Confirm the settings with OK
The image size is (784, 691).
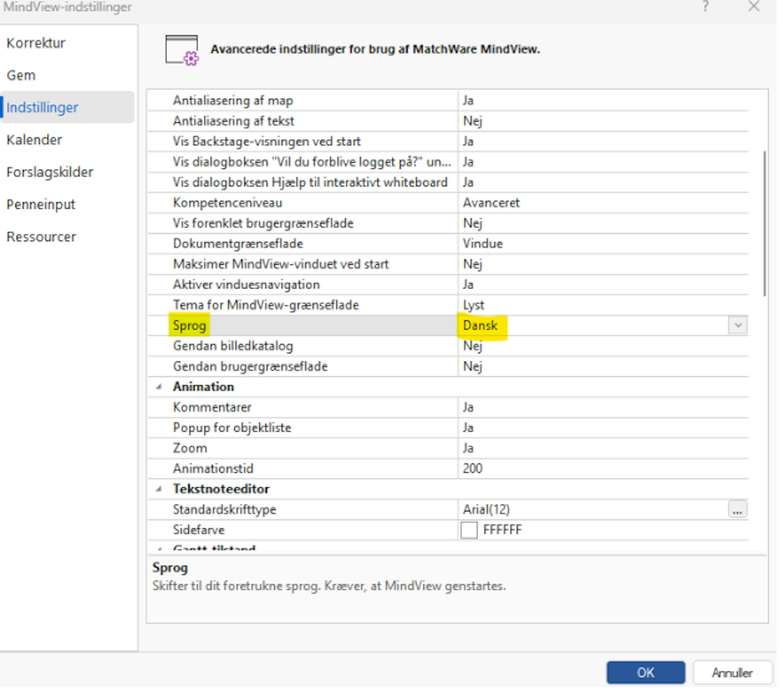coord(646,673)
